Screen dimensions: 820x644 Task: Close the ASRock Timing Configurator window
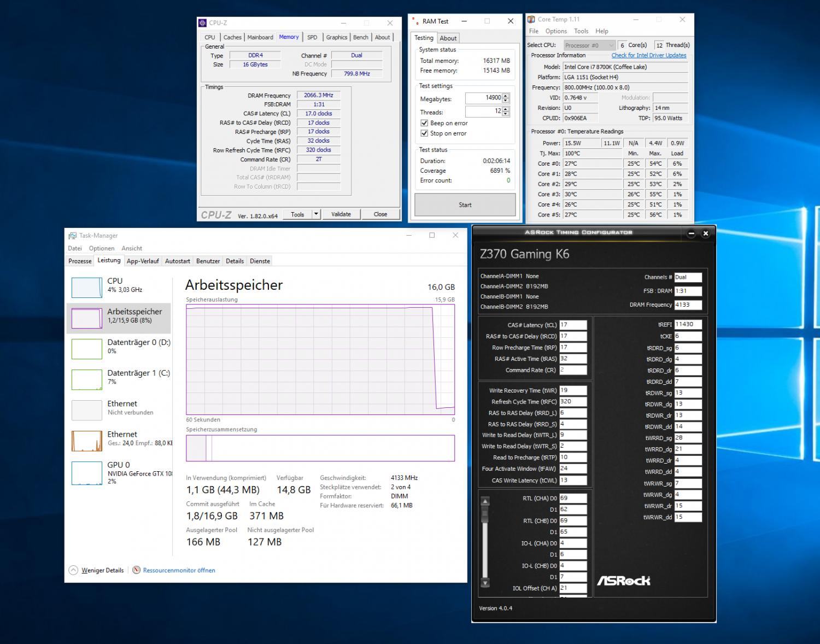click(x=705, y=233)
